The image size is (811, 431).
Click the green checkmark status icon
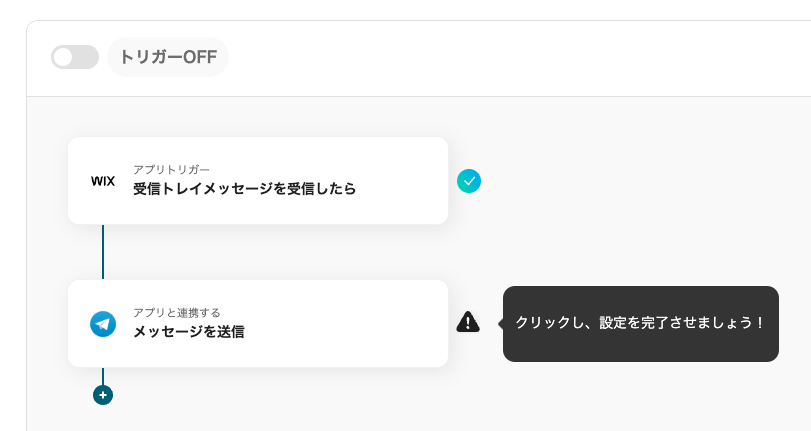tap(469, 181)
